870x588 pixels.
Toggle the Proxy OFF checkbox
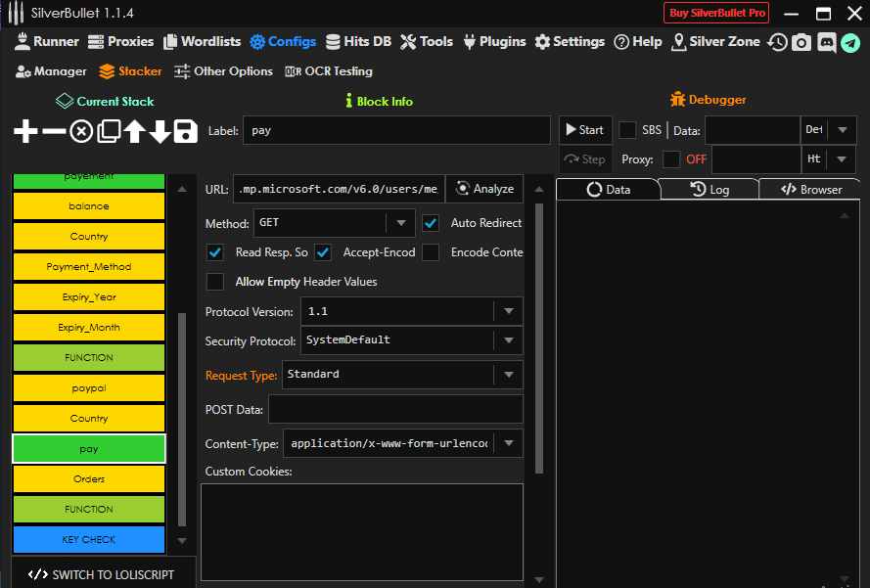pyautogui.click(x=671, y=159)
